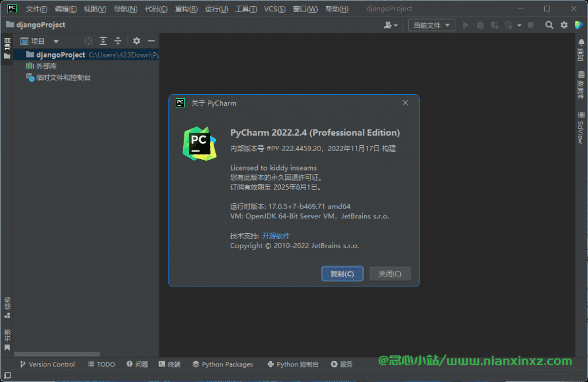Click the djangoProject breadcrumb in navigation bar
Viewport: 588px width, 382px height.
tap(36, 25)
